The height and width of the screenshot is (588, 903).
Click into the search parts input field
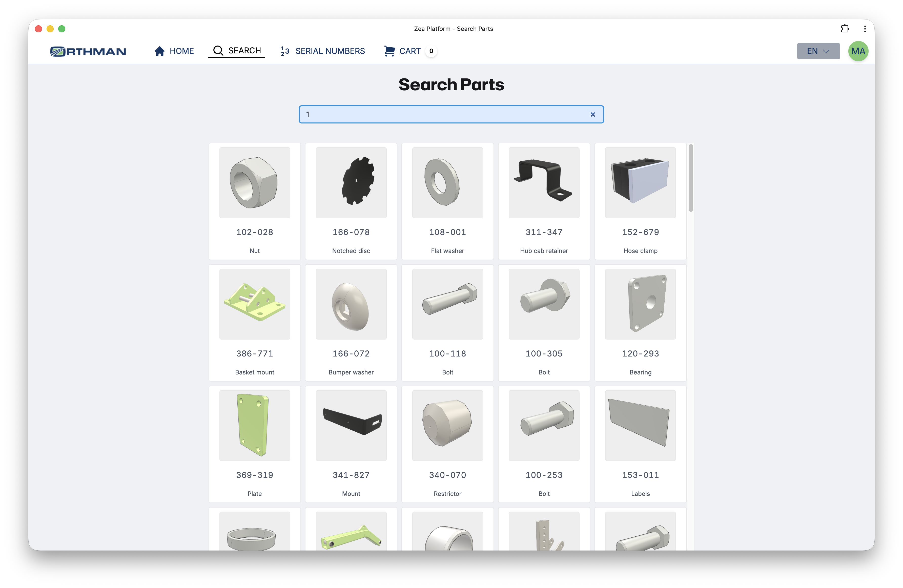(x=444, y=115)
